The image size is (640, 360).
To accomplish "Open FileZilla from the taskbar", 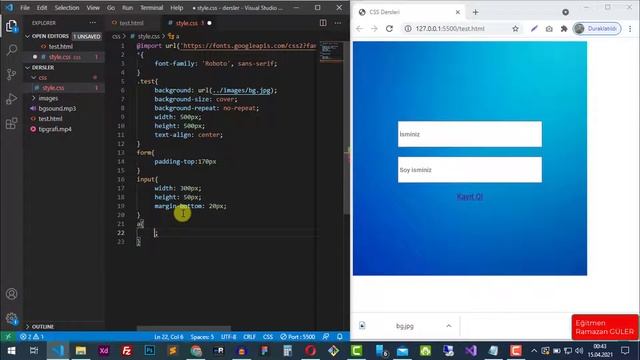I will pos(127,351).
